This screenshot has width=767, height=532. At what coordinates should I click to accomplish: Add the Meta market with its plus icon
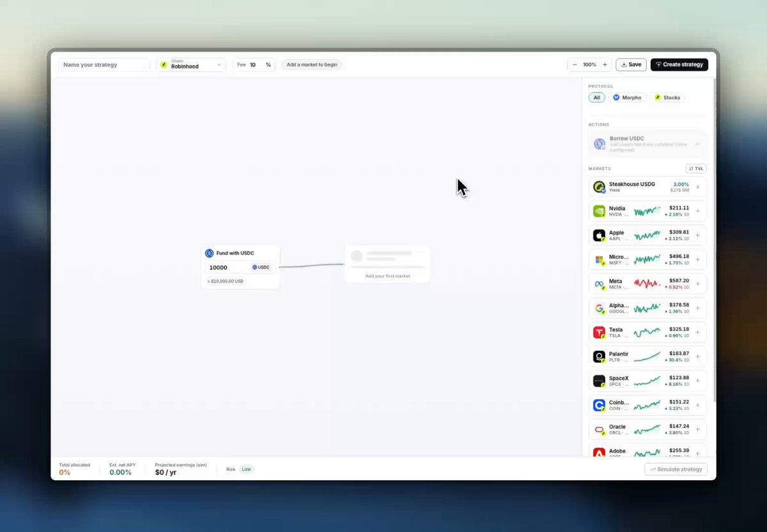tap(697, 284)
